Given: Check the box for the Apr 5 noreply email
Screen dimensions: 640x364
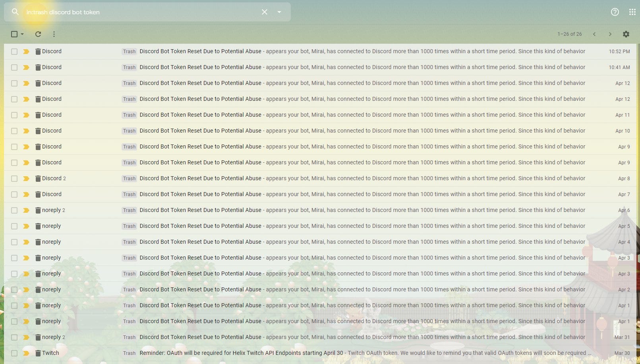Looking at the screenshot, I should pyautogui.click(x=14, y=226).
